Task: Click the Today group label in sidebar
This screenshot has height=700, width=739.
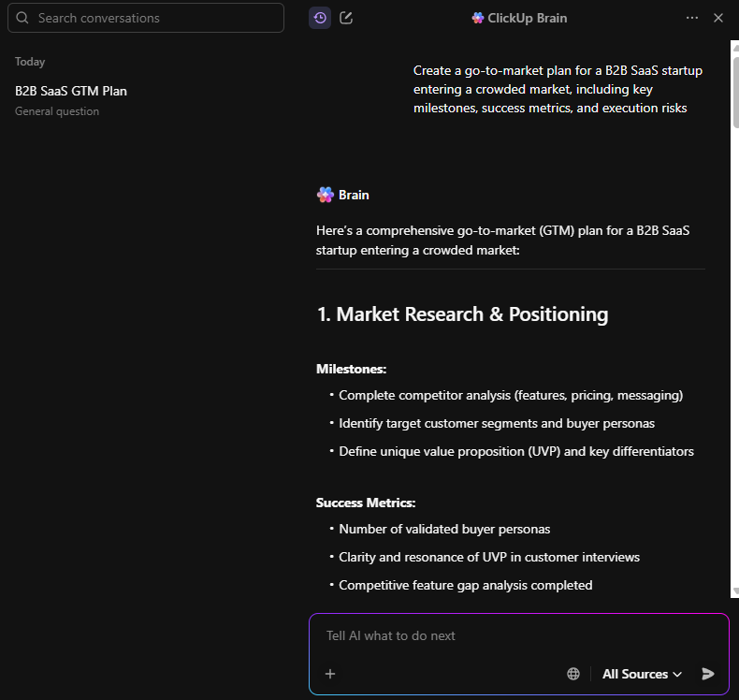Action: click(x=30, y=62)
